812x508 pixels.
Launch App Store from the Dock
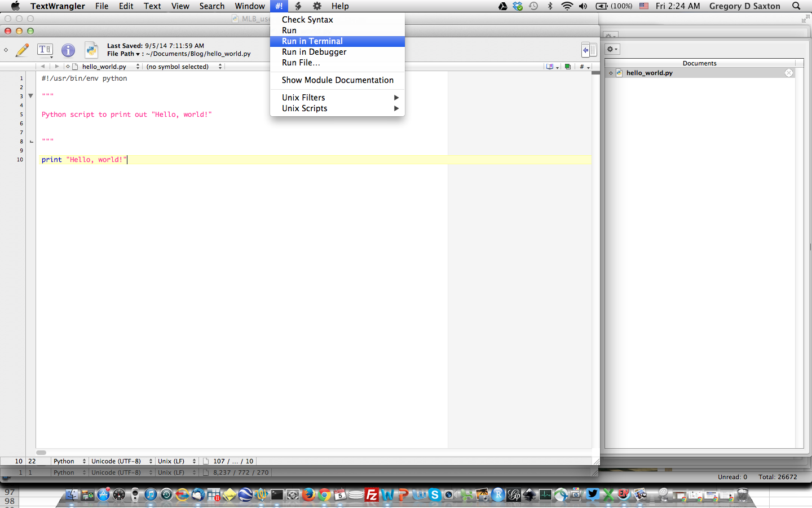click(103, 495)
